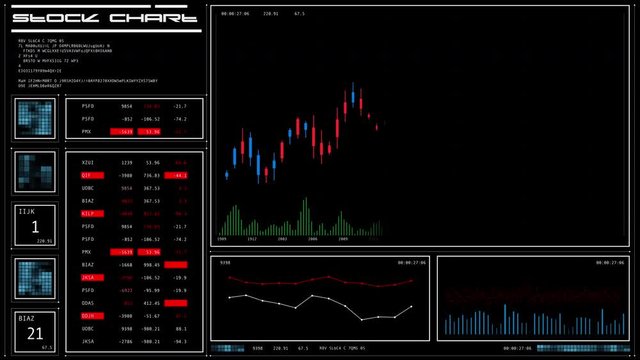
Task: Click the 9398 label in line chart panel
Action: click(225, 262)
